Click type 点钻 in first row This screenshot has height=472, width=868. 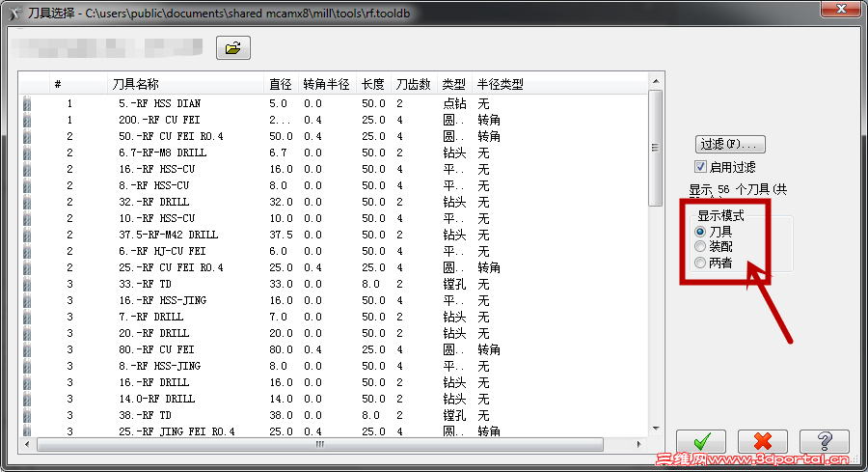[x=454, y=103]
